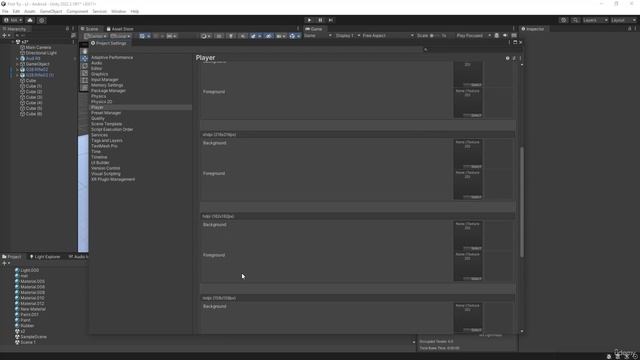Open the version control gear icon in toolbar
The width and height of the screenshot is (640, 360).
[x=42, y=20]
